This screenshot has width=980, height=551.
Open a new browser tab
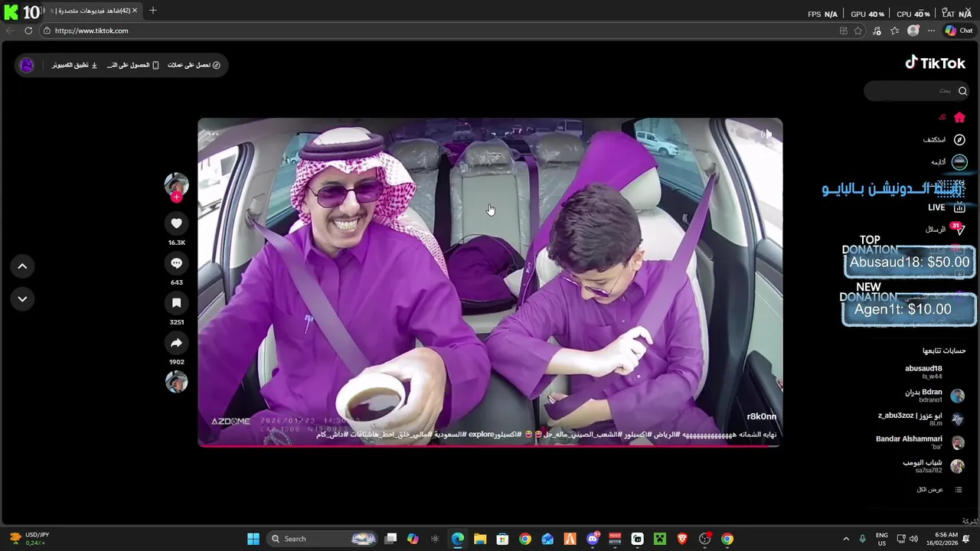click(x=152, y=11)
